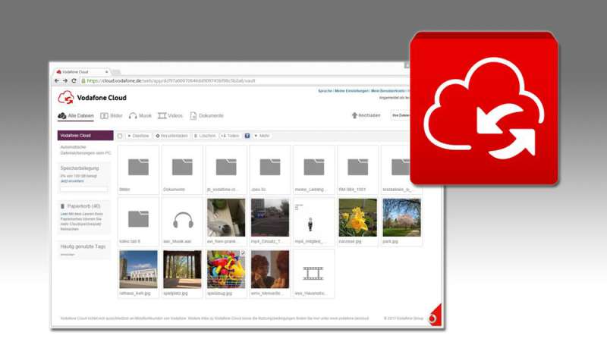
Task: Start the Diashow slideshow
Action: point(139,136)
